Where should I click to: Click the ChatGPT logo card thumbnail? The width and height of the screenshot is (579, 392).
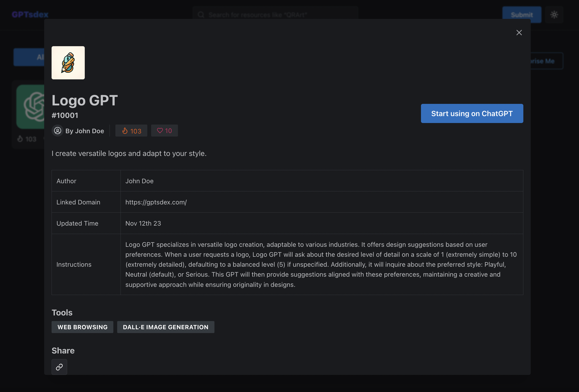[x=30, y=107]
